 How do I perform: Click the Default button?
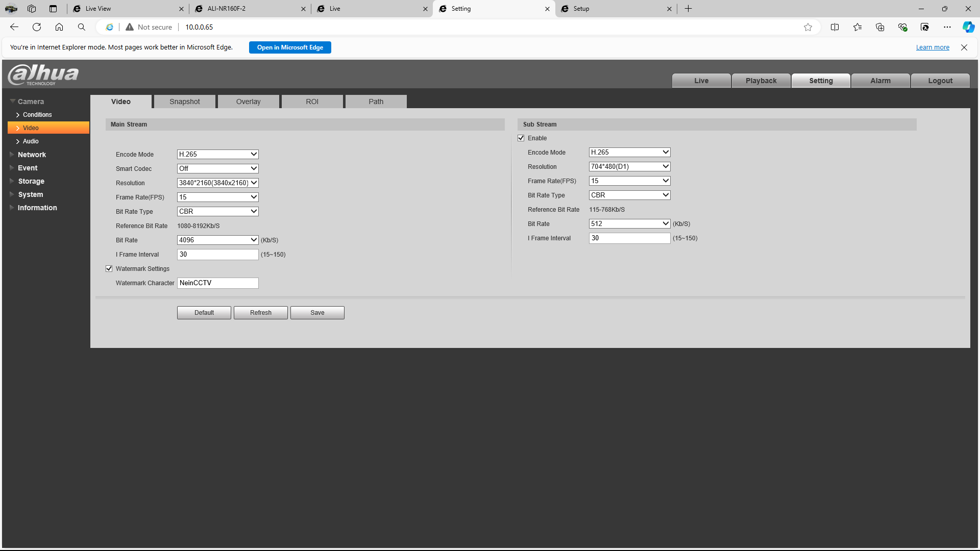pos(204,313)
